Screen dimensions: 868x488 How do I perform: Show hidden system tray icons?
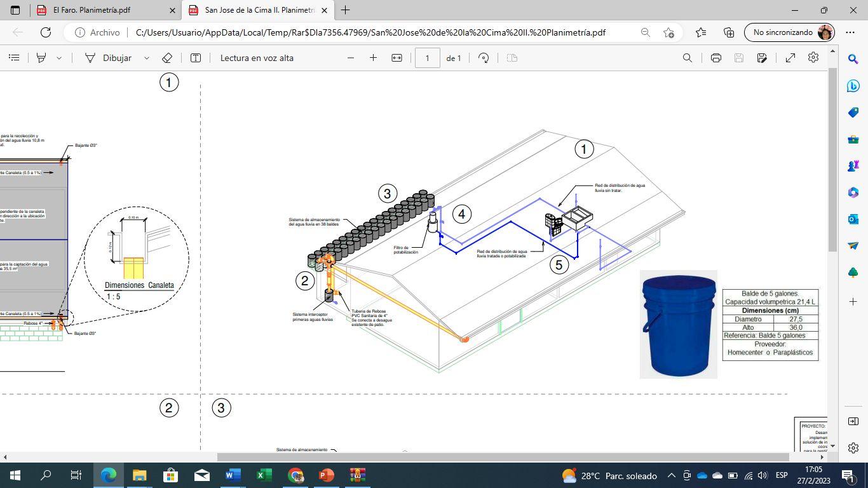pyautogui.click(x=671, y=475)
